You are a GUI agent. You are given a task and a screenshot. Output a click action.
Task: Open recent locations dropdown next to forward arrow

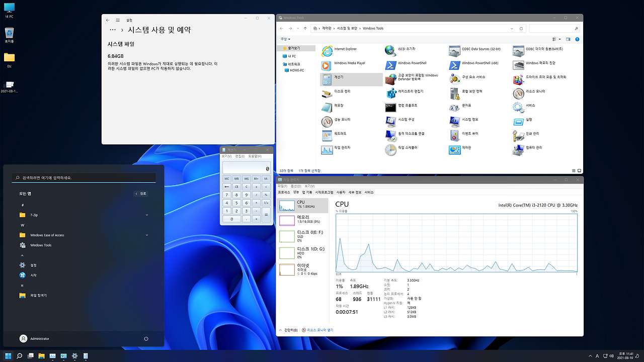[x=299, y=29]
